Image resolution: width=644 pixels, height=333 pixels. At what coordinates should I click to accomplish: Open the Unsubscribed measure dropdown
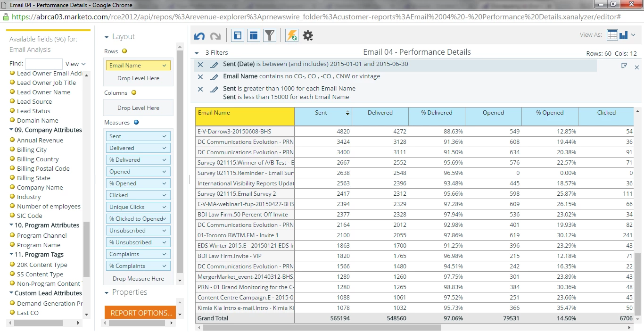point(164,231)
